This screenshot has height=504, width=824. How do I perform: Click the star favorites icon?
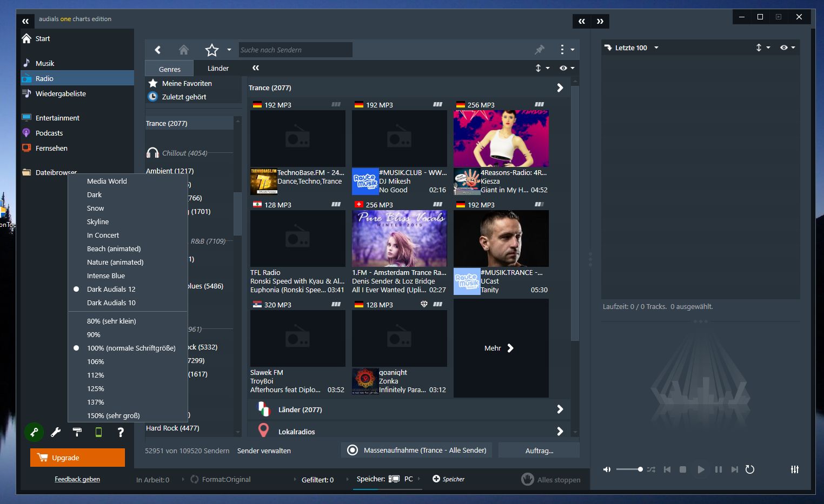pos(211,50)
